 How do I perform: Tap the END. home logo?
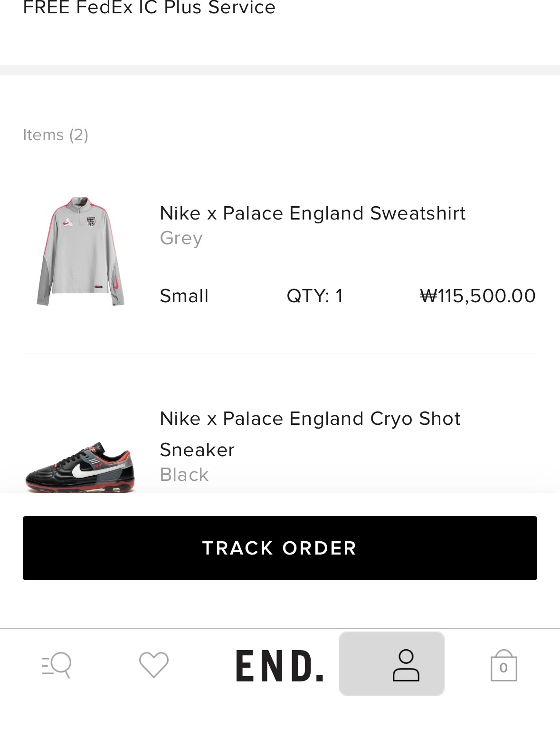click(280, 666)
